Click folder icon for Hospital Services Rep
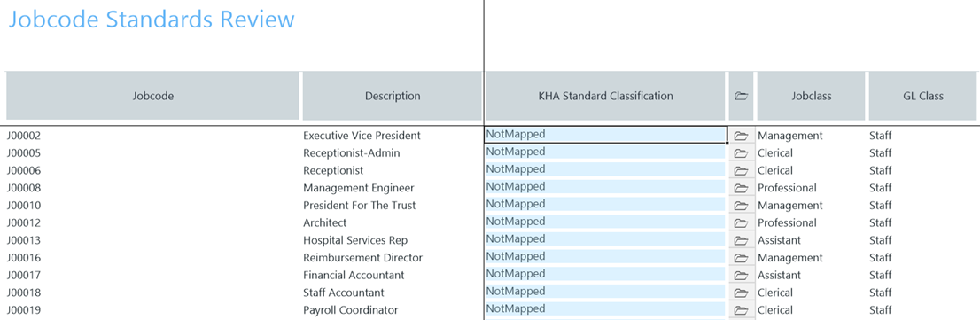 [x=741, y=240]
